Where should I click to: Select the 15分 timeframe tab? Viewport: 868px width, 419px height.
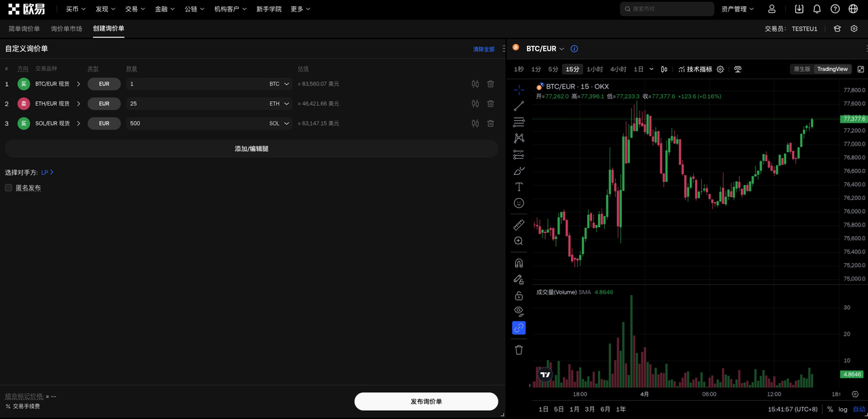pyautogui.click(x=572, y=68)
